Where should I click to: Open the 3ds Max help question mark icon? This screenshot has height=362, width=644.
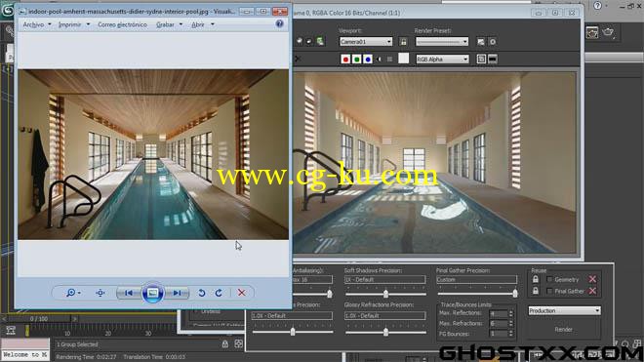coord(597,5)
